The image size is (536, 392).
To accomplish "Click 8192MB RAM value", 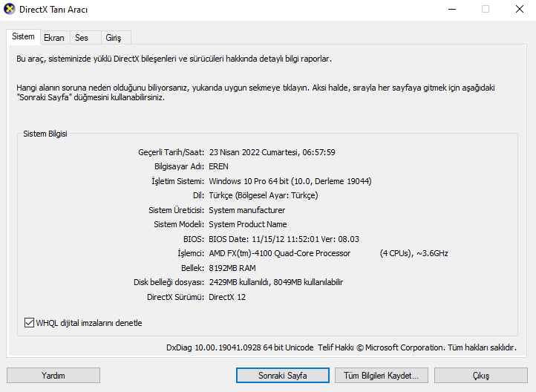I will click(x=232, y=268).
